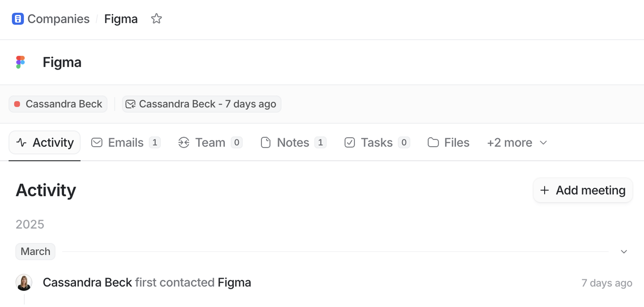
Task: Collapse the March activity section
Action: pos(624,252)
